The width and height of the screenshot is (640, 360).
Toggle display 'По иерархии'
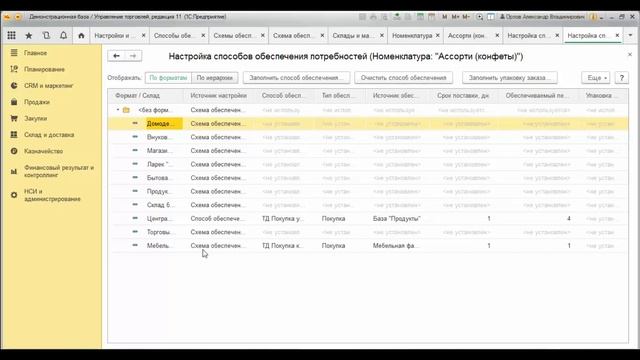tap(215, 78)
